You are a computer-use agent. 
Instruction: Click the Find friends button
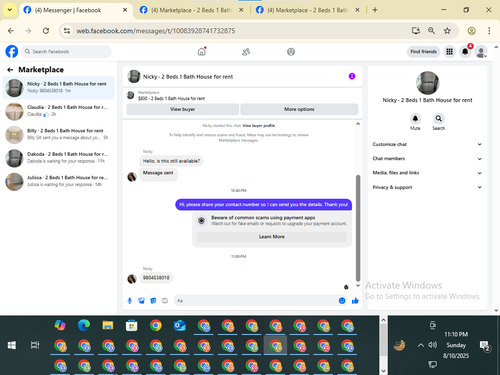(423, 52)
